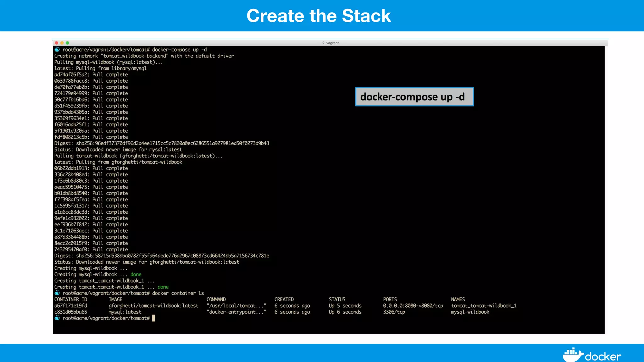
Task: Click the yellow minimize window button
Action: point(62,43)
